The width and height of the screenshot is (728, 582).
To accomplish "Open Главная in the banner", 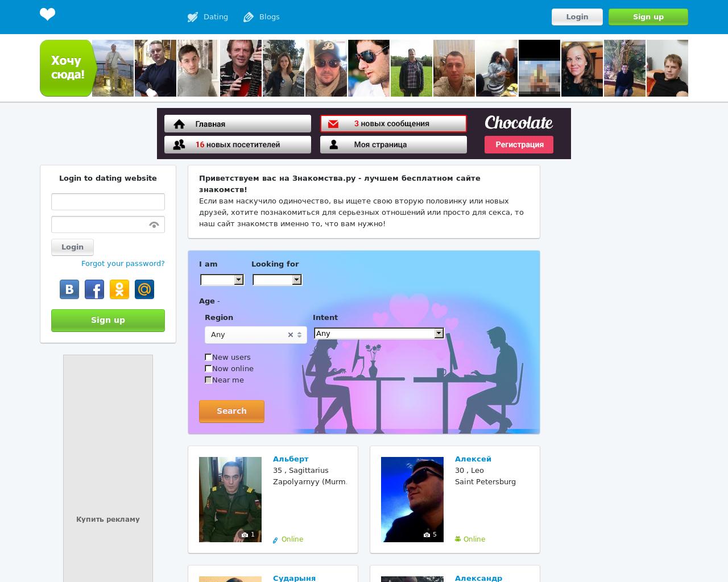I will (x=238, y=124).
